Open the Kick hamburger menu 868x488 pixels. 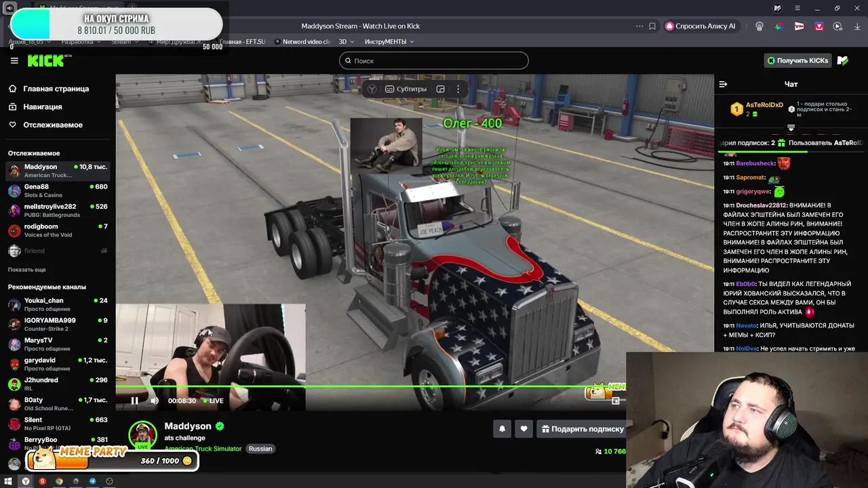14,60
